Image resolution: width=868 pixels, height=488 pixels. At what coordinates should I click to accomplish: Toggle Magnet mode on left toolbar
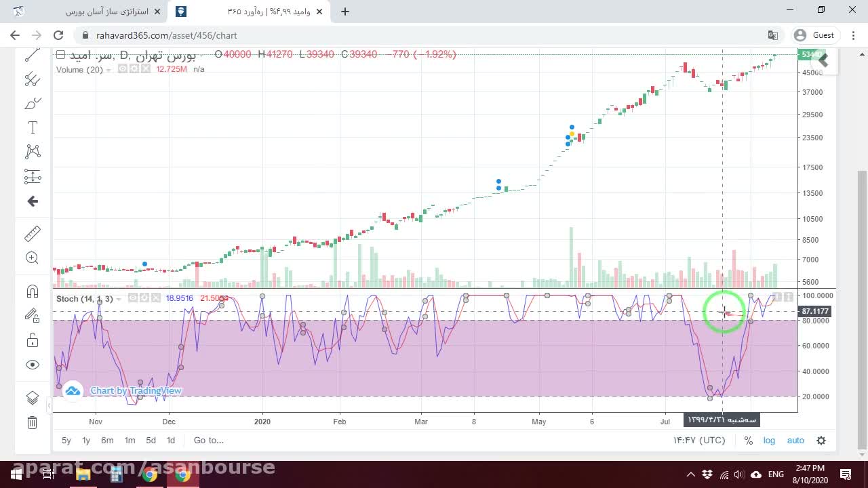click(33, 291)
